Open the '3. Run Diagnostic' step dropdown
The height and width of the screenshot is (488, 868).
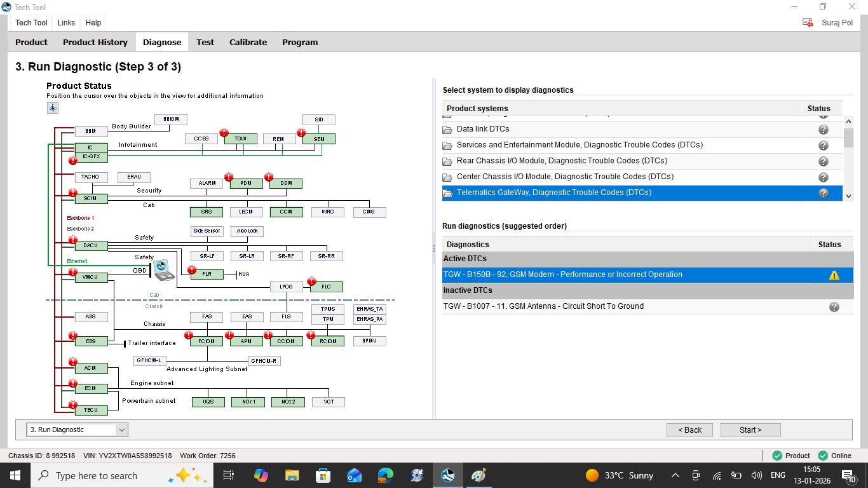click(77, 430)
